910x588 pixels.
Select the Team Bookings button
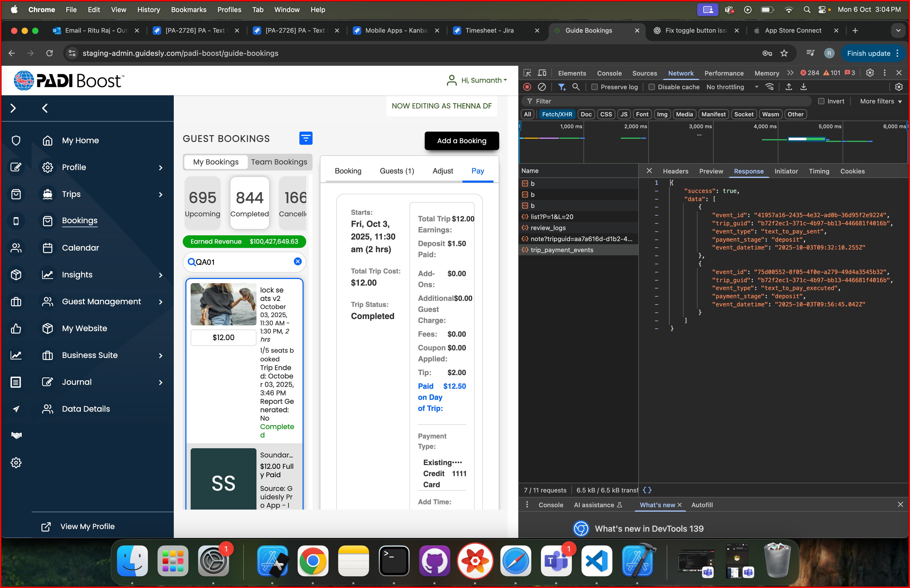[x=279, y=162]
